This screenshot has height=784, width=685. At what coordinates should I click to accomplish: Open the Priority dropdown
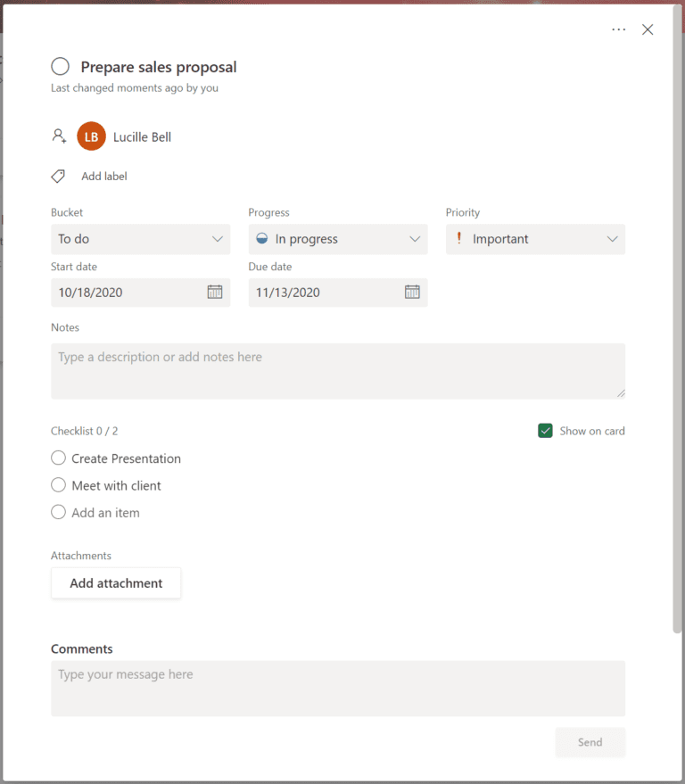pyautogui.click(x=612, y=239)
